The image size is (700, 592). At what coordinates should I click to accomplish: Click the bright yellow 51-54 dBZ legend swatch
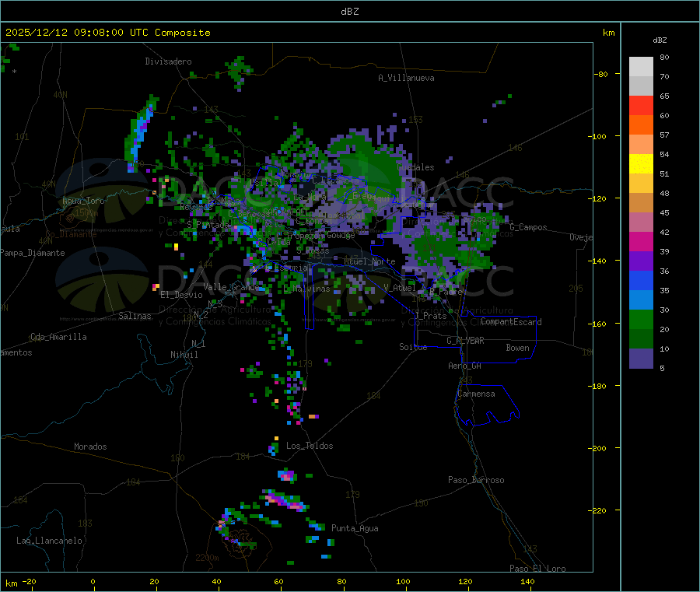tap(641, 164)
